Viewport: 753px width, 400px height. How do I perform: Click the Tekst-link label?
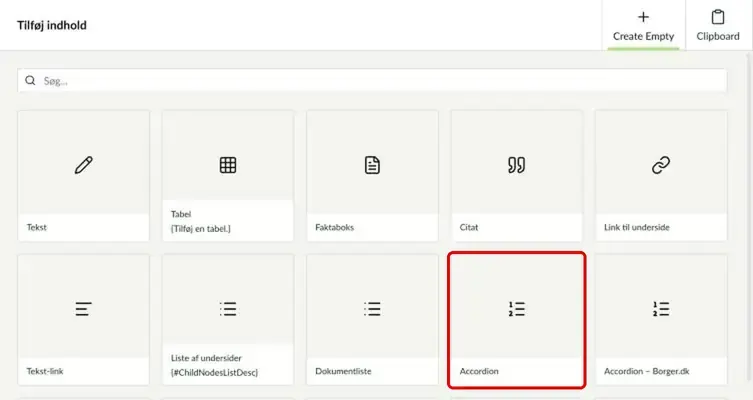(45, 371)
